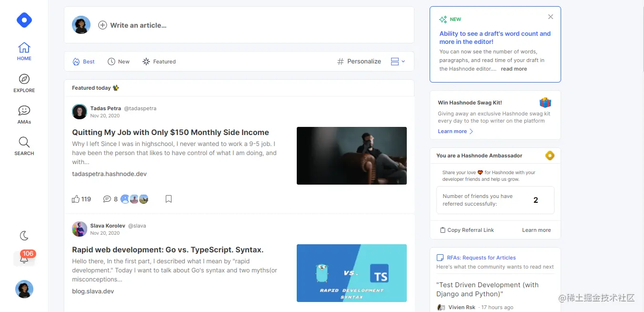Open Tadas Petra author name
Screen dimensions: 644x312
pyautogui.click(x=105, y=108)
